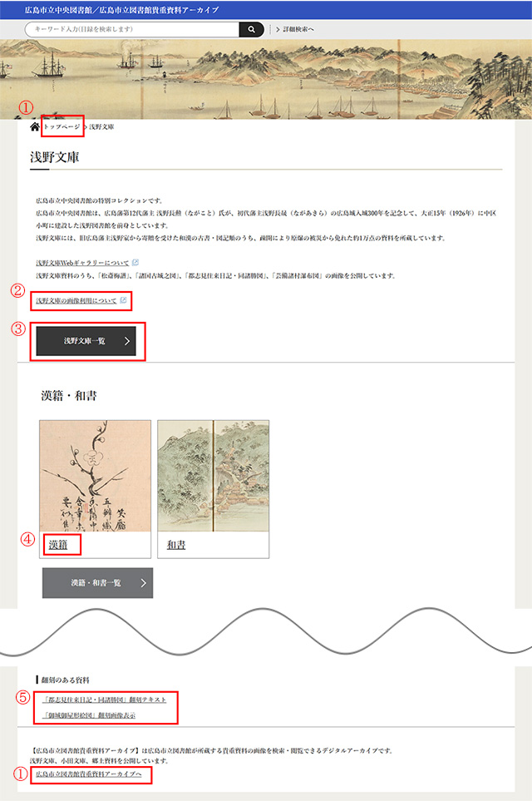Viewport: 532px width, 801px height.
Task: Select the 漢籍 category link
Action: (x=58, y=545)
